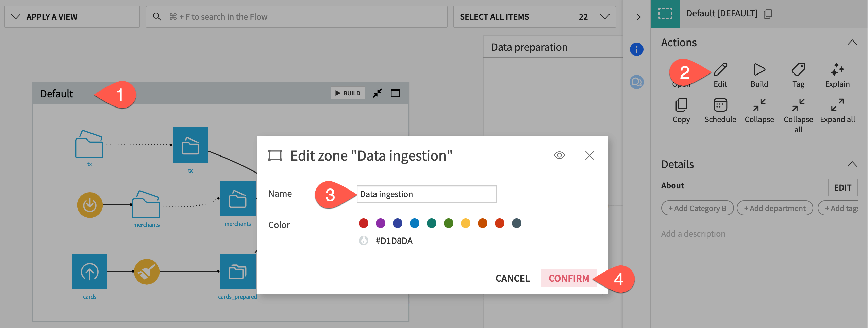This screenshot has width=868, height=328.
Task: Toggle the zone preview eye in the dialog
Action: pos(560,155)
